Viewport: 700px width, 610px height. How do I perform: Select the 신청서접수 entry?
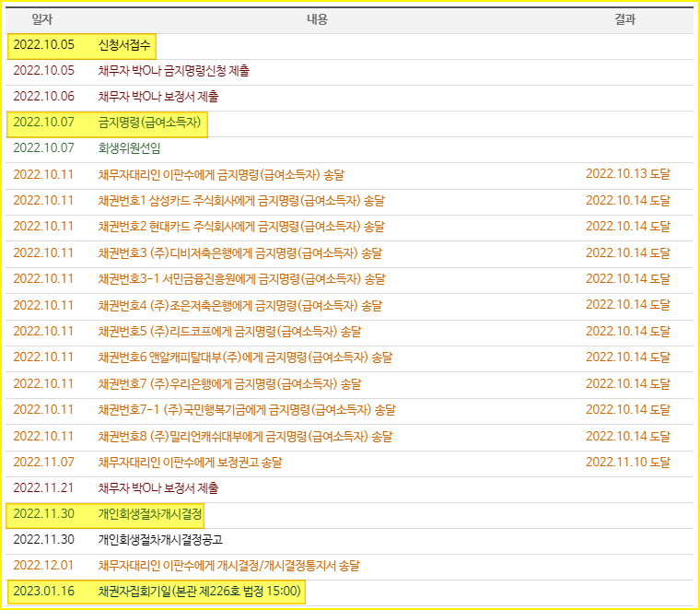tap(124, 45)
